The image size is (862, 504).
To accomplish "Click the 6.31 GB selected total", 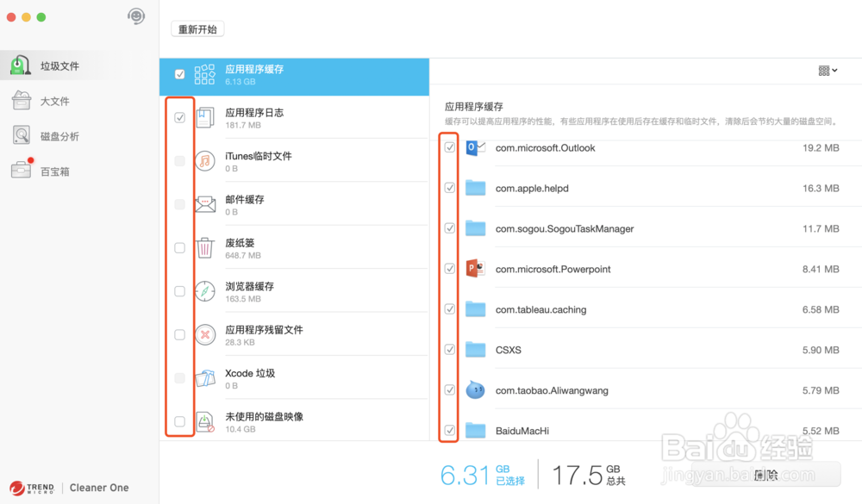I will point(483,475).
